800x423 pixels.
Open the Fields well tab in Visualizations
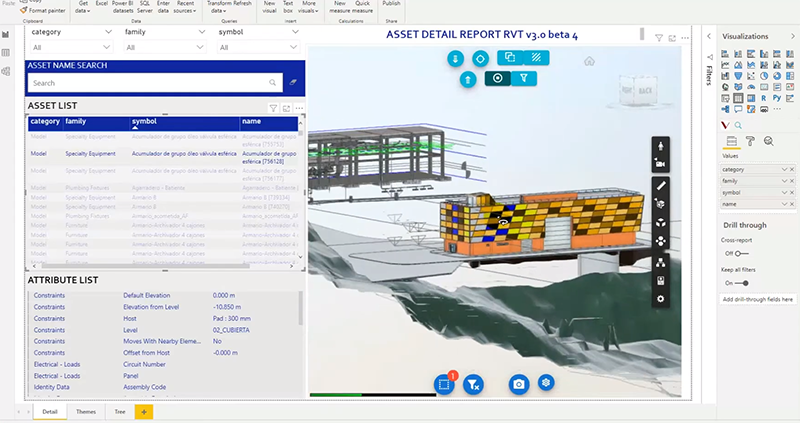coord(731,141)
